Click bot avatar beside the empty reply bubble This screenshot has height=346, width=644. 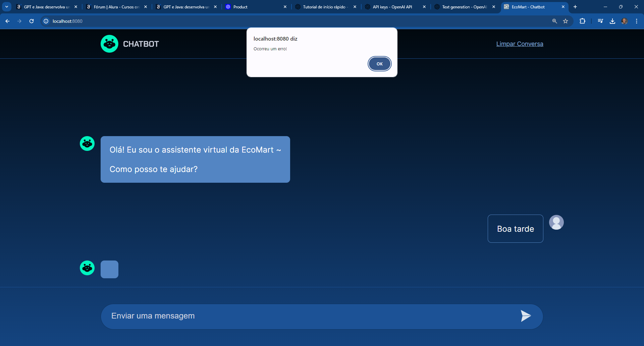87,268
